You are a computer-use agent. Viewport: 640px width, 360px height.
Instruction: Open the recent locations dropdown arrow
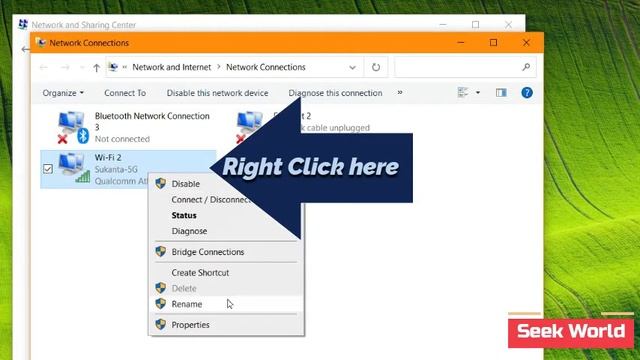(x=82, y=67)
